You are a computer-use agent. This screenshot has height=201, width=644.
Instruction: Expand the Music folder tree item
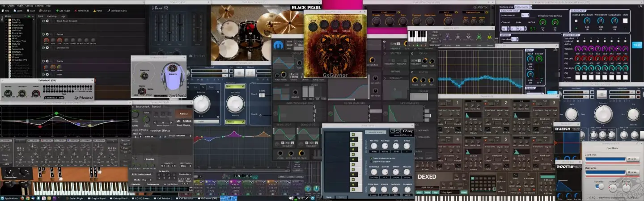(6, 38)
